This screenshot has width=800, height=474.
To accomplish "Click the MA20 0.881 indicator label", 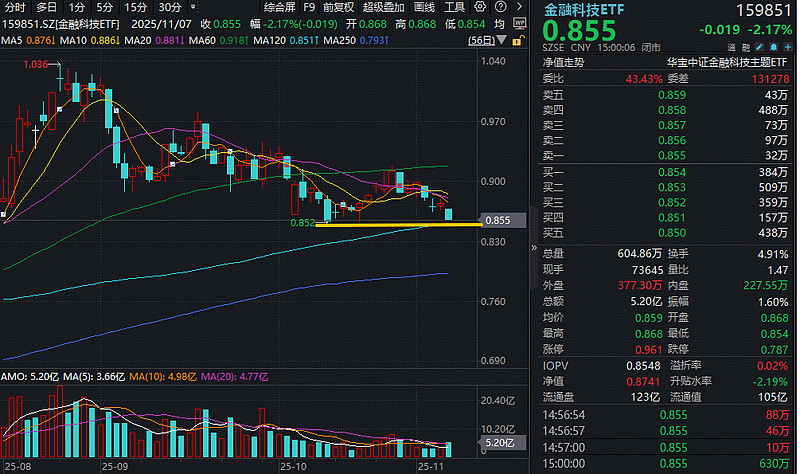I will [x=154, y=40].
